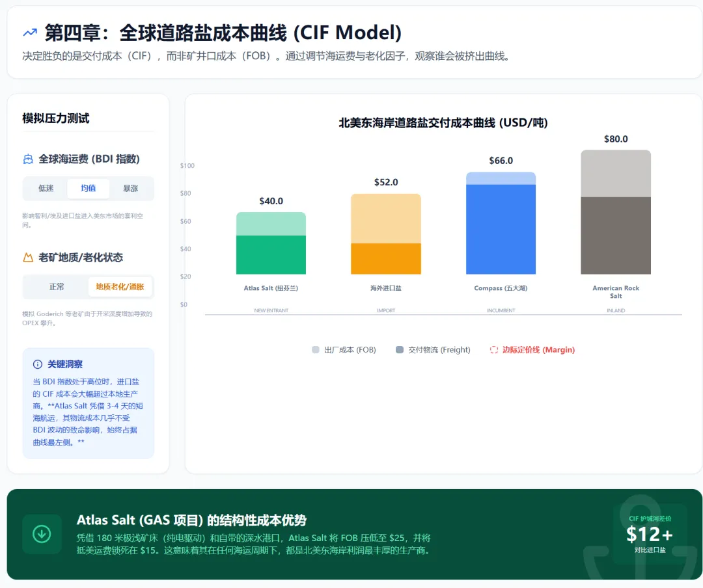Select 地质老化/通胀 state
Screen dimensions: 703x588
(120, 287)
